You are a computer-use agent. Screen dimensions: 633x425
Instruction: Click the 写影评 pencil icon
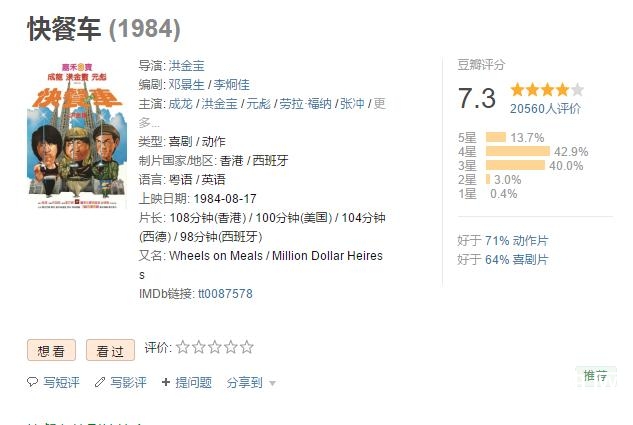pyautogui.click(x=100, y=383)
